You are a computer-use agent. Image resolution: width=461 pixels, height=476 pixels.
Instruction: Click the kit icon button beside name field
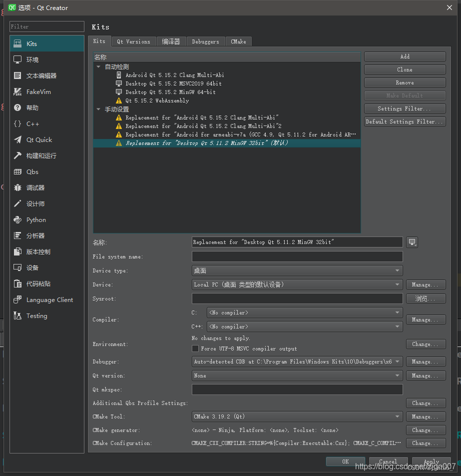pyautogui.click(x=412, y=242)
